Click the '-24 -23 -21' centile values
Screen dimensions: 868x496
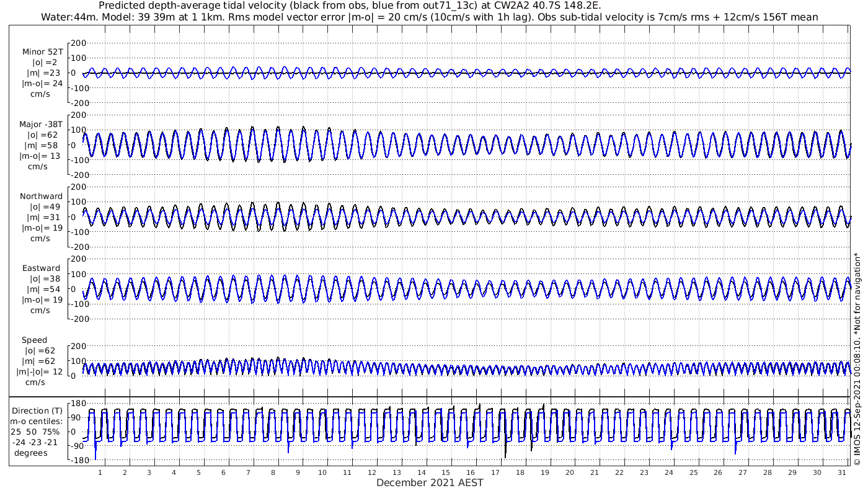(x=35, y=442)
